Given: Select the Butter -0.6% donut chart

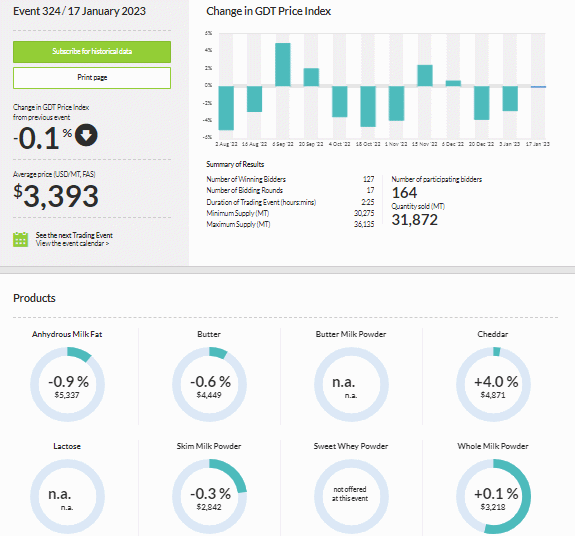Looking at the screenshot, I should [209, 385].
